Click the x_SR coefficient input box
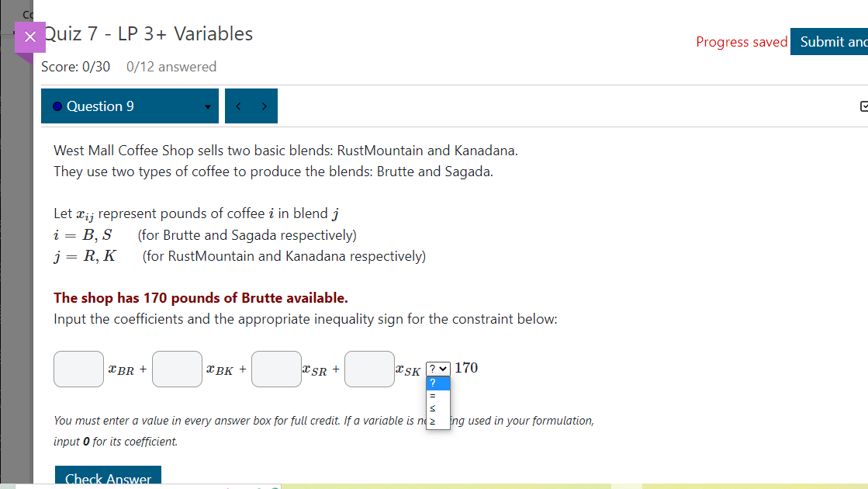The width and height of the screenshot is (868, 489). (276, 369)
